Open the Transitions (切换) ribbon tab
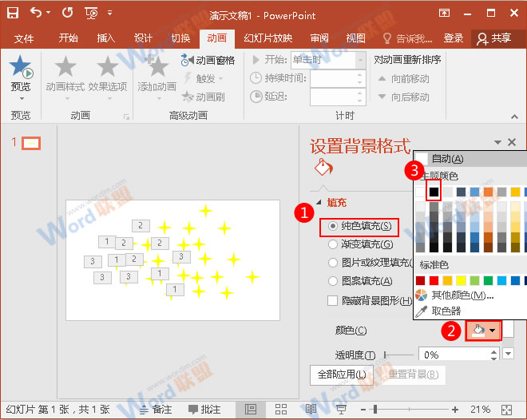 (x=180, y=38)
